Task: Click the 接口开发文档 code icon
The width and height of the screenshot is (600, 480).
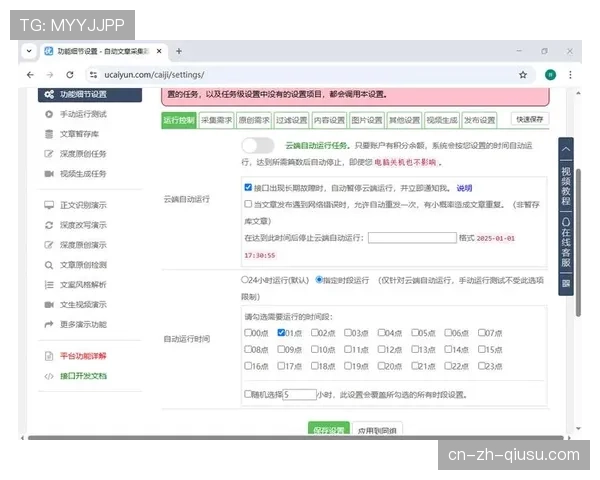Action: click(49, 376)
